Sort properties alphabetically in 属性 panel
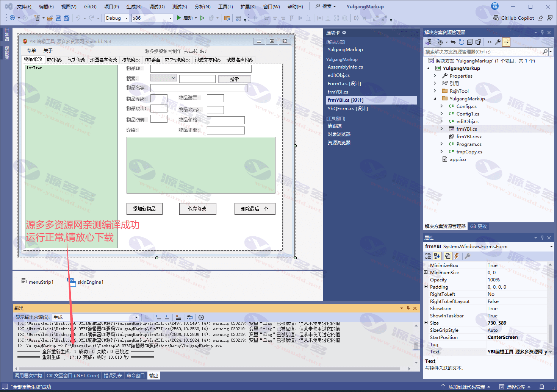 pyautogui.click(x=437, y=256)
